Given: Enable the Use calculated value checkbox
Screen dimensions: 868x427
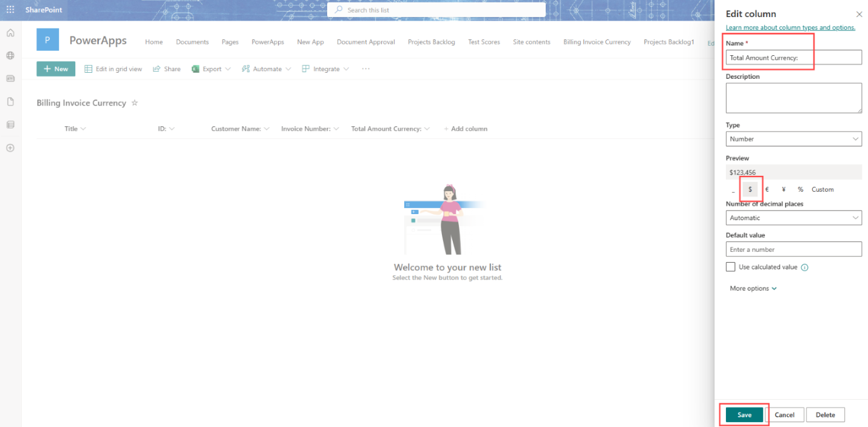Looking at the screenshot, I should tap(731, 266).
